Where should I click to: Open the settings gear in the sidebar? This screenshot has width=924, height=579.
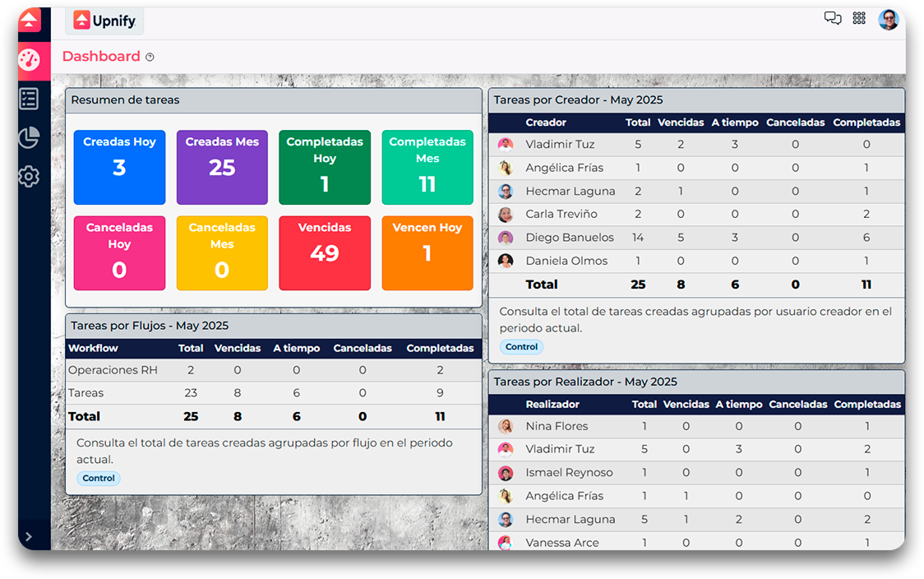[x=29, y=176]
